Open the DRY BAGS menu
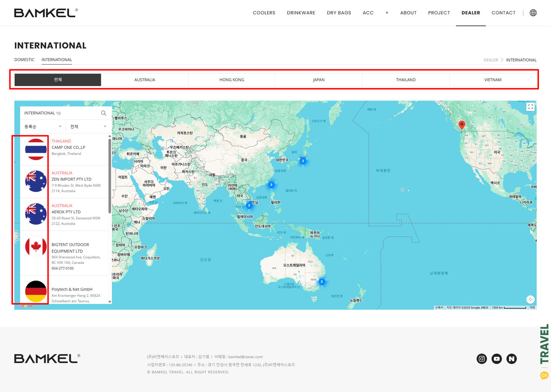The width and height of the screenshot is (551, 392). coord(339,13)
